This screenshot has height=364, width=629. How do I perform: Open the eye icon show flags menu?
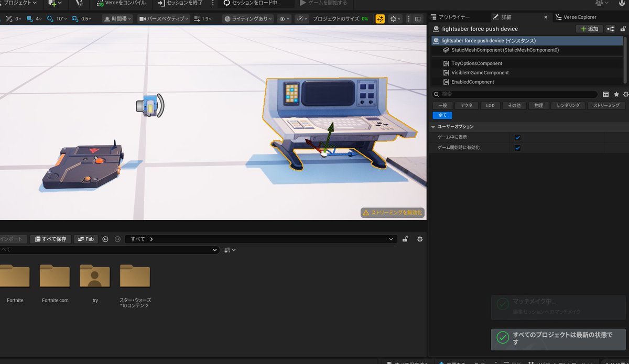284,19
